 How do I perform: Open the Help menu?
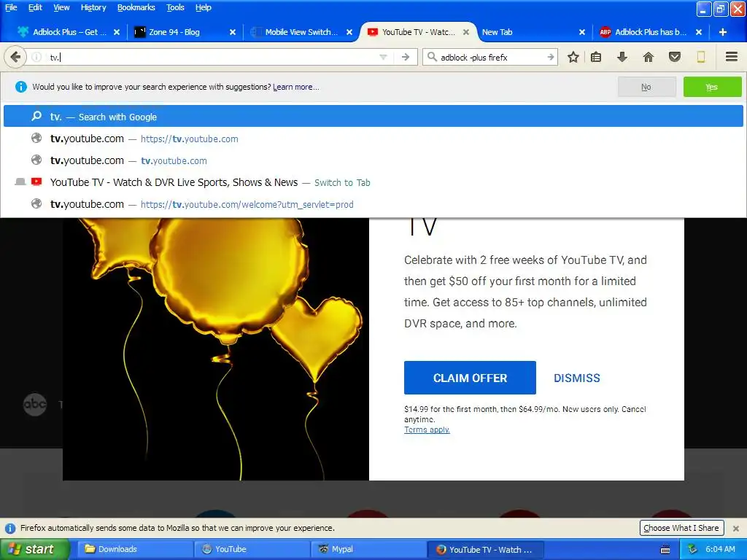point(204,7)
